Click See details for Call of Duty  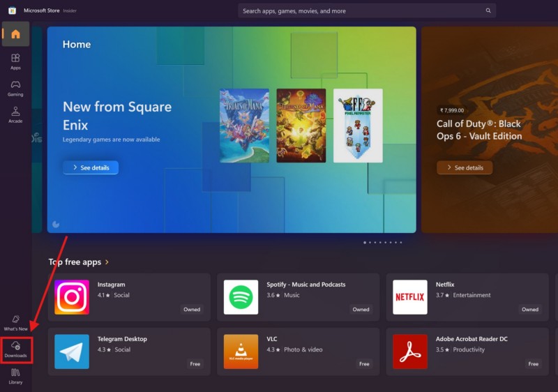(465, 167)
